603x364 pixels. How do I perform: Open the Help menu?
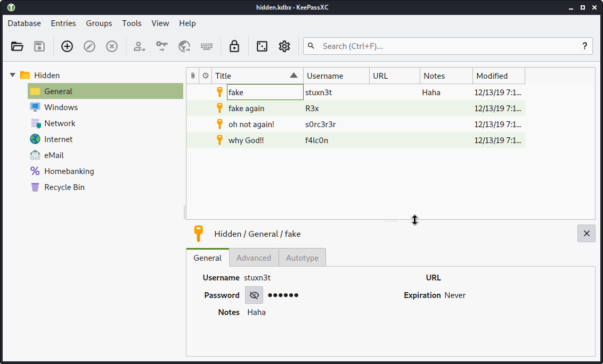[188, 23]
